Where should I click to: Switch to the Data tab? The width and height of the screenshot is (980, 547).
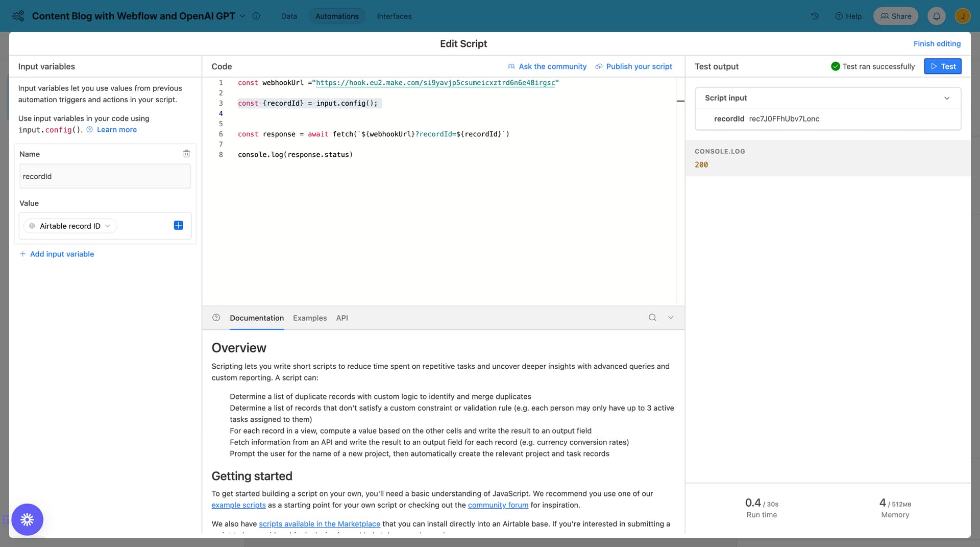(x=289, y=16)
